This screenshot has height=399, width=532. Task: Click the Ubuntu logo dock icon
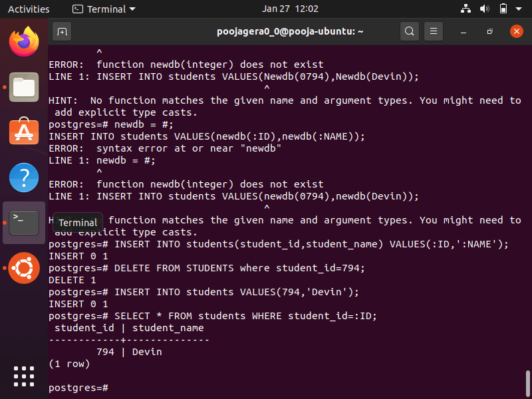click(23, 268)
